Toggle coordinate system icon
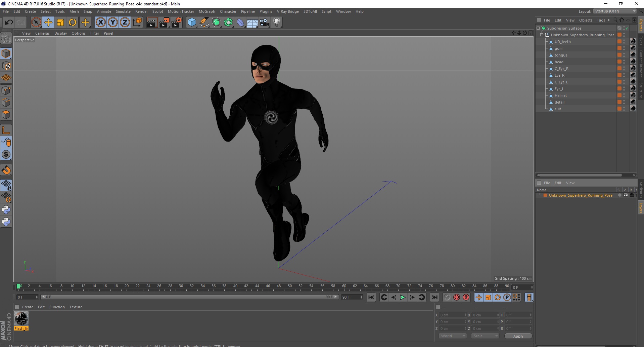The image size is (644, 347). pyautogui.click(x=137, y=23)
